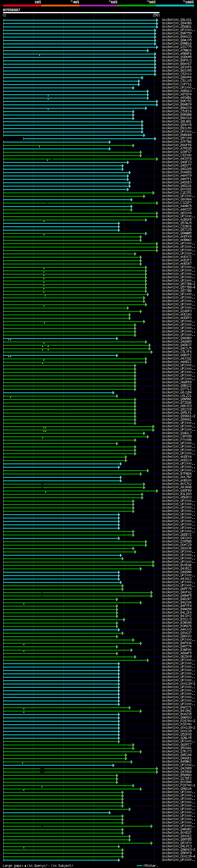Choose the UniRef100_B8ABY9 hit label
This screenshot has width=197, height=868.
[177, 104]
